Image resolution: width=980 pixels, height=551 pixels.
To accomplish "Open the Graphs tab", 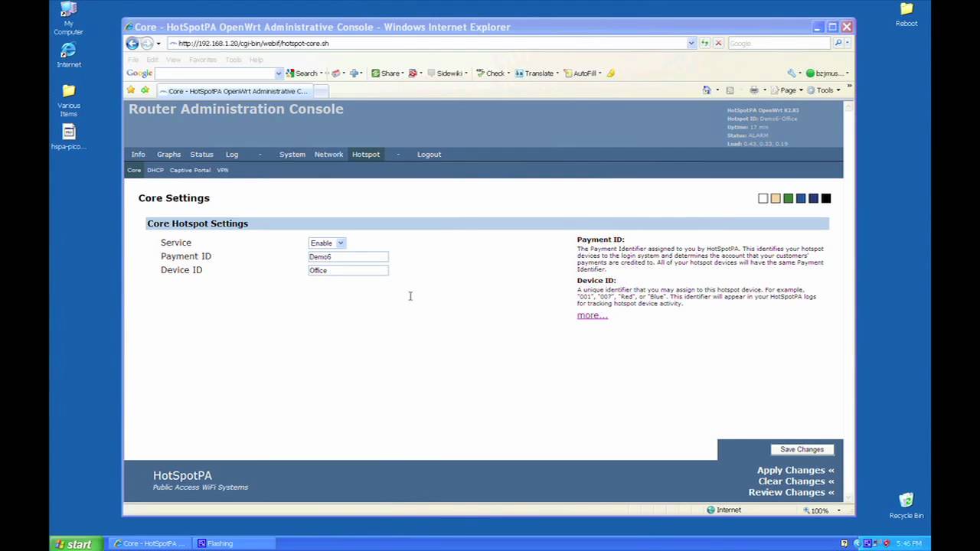I will point(169,155).
